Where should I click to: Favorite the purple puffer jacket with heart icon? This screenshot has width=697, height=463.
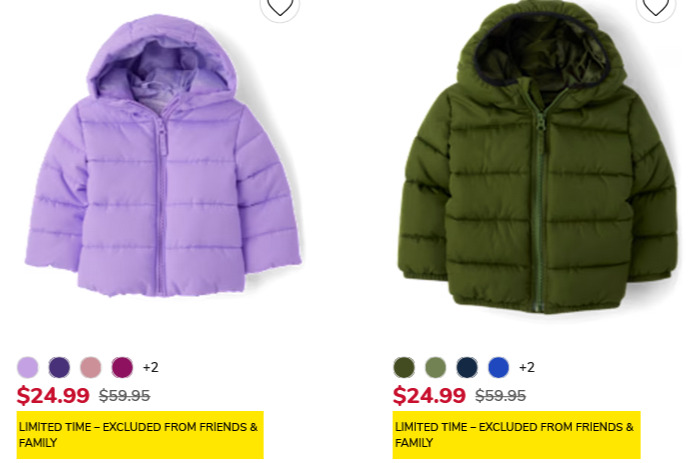click(x=280, y=6)
